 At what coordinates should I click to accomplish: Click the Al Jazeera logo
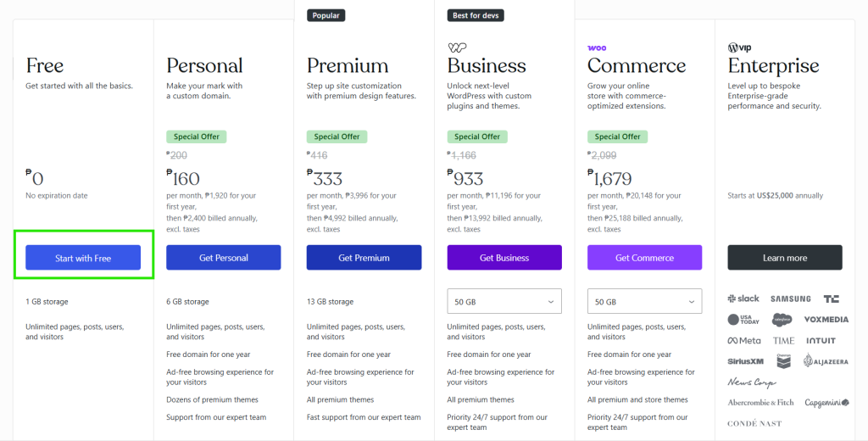point(826,360)
